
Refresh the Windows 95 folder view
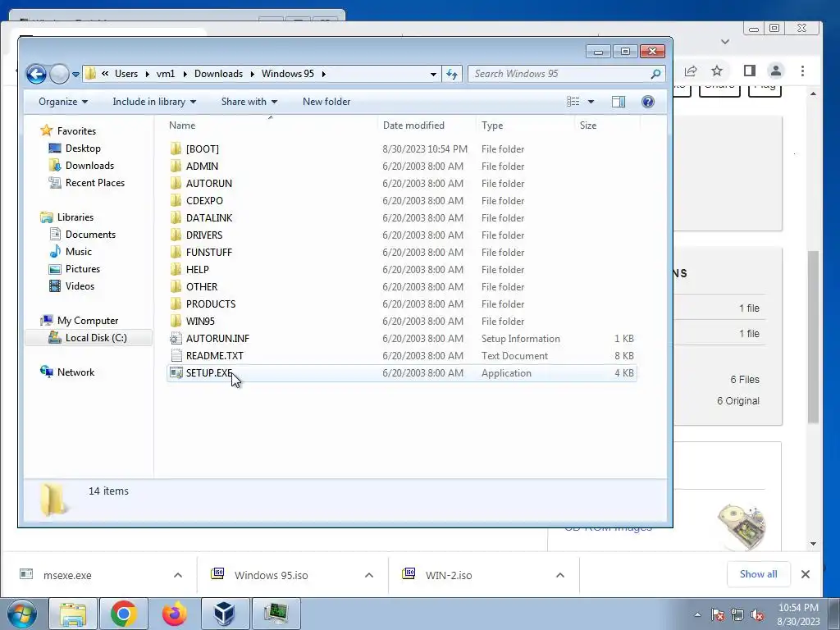point(452,74)
